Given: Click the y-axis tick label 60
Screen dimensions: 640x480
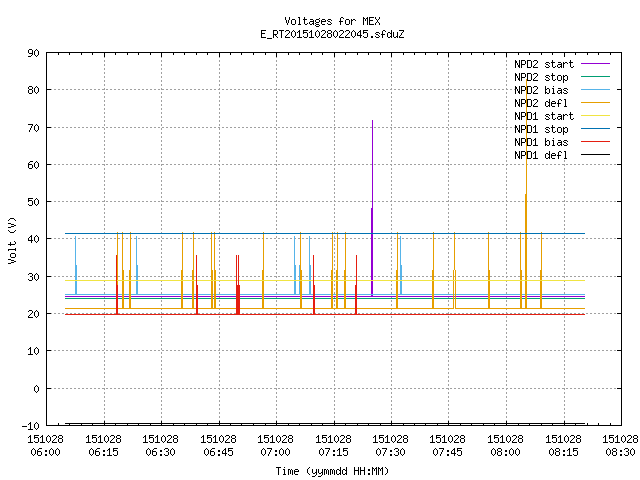Looking at the screenshot, I should click(x=33, y=165).
